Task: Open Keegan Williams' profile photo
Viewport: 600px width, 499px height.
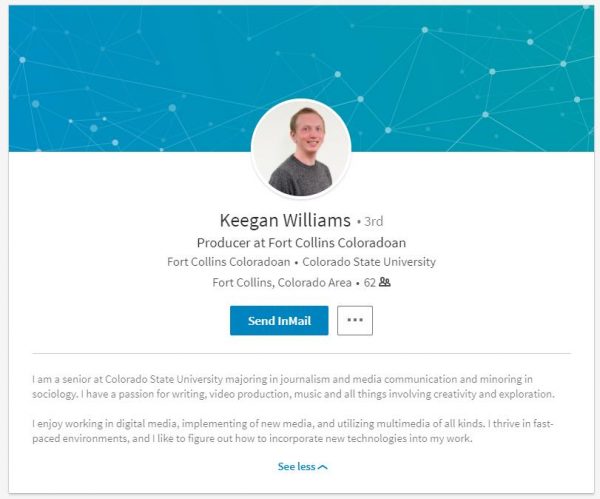Action: tap(300, 148)
